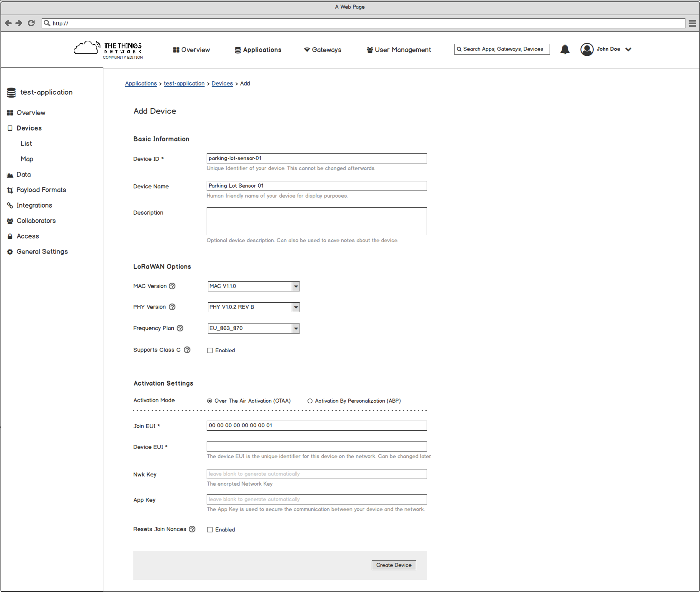Enable Supports Class C
The image size is (700, 592).
click(210, 350)
